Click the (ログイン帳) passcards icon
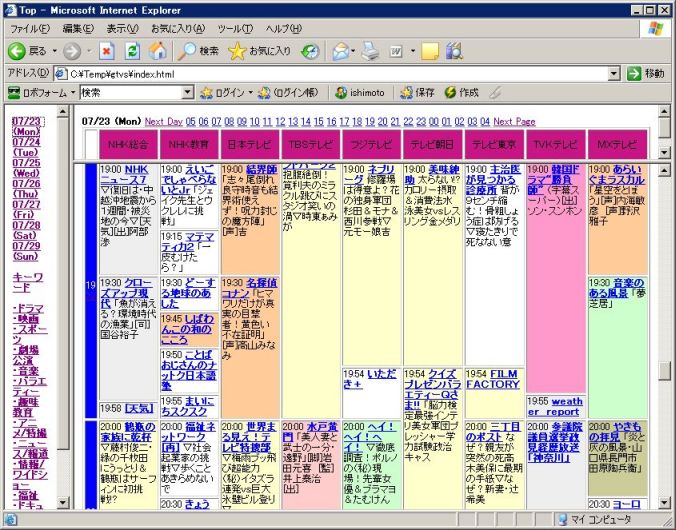 click(x=264, y=92)
